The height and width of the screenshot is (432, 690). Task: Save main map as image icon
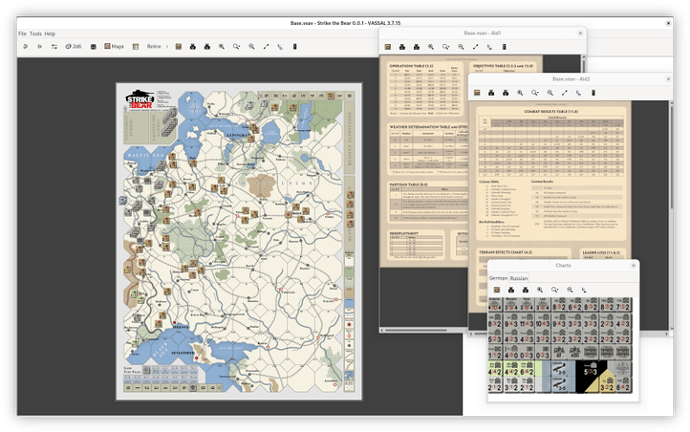pyautogui.click(x=295, y=46)
